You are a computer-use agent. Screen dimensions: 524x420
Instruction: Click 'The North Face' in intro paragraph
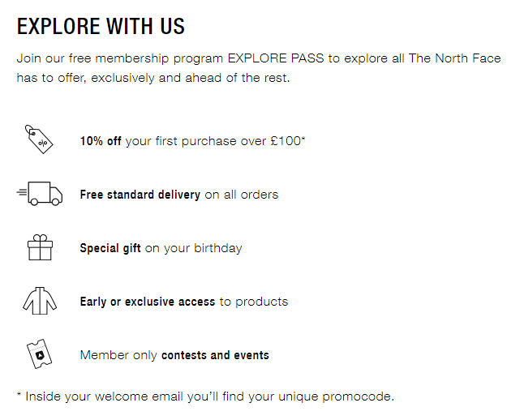(x=455, y=58)
